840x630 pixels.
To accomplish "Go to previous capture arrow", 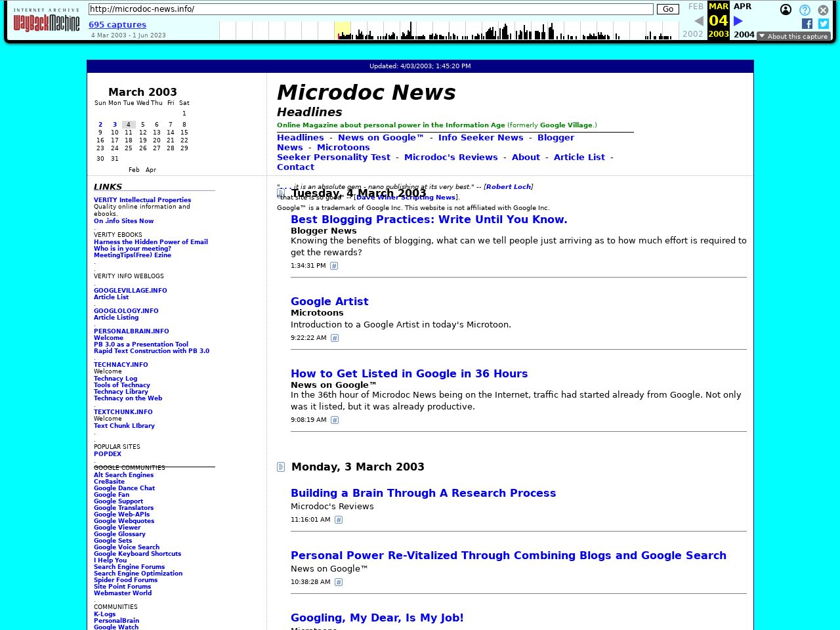I will pos(699,21).
